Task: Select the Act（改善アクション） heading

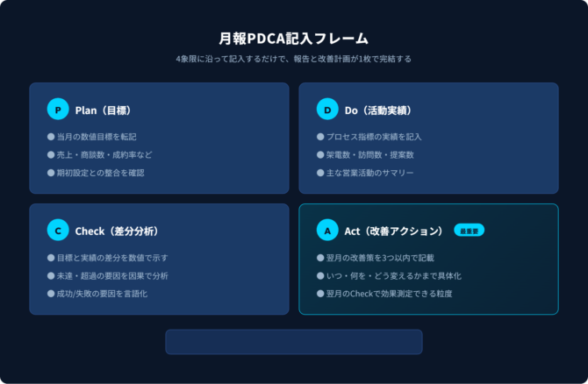Action: pos(393,231)
